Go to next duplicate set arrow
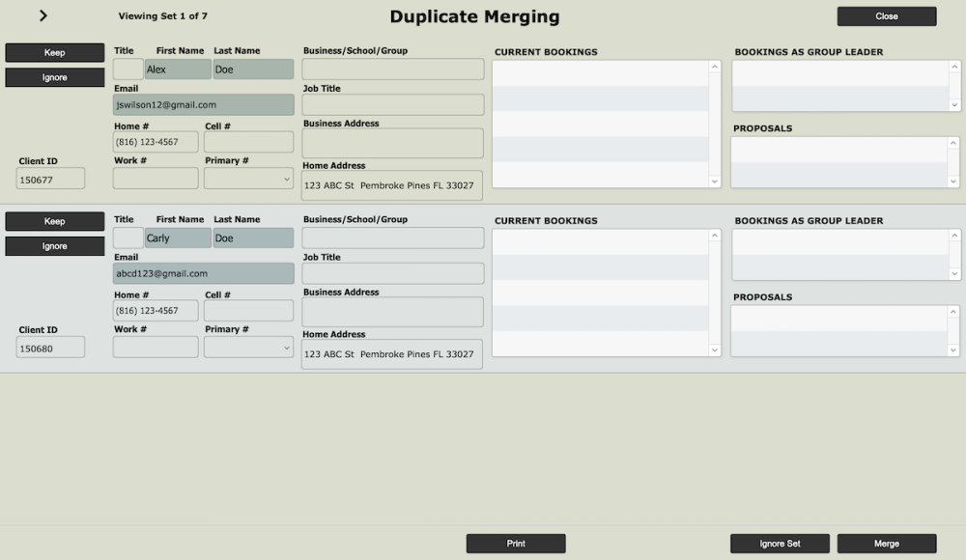Viewport: 966px width, 560px height. 43,15
